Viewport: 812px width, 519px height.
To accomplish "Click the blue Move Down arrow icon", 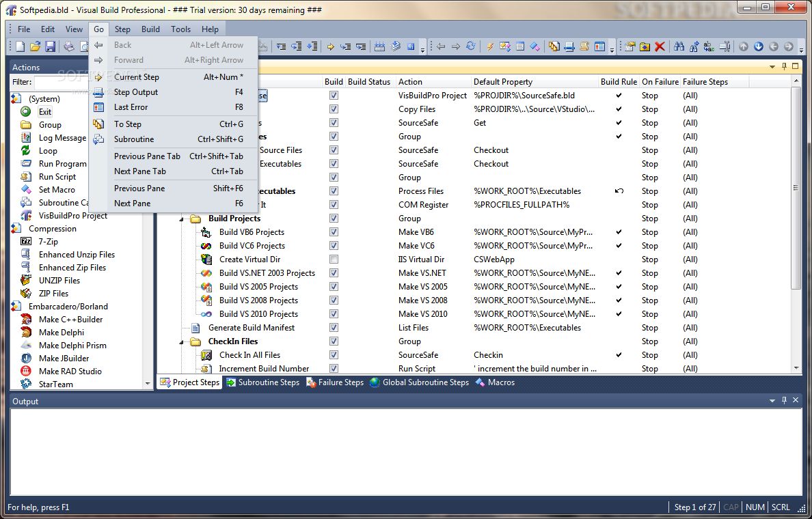I will click(759, 46).
